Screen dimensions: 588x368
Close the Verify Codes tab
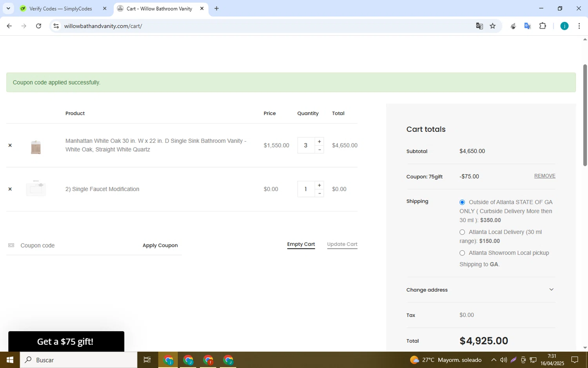point(105,8)
